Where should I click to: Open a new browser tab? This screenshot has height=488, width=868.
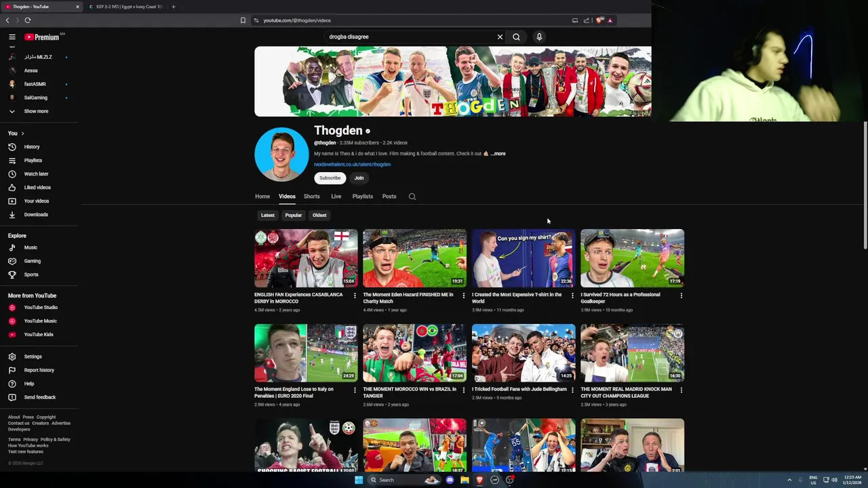click(173, 7)
